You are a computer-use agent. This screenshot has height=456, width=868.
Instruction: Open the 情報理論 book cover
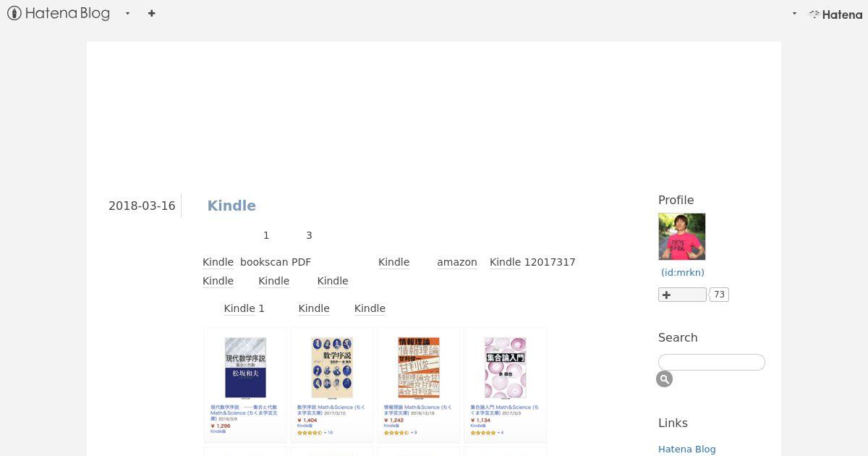click(x=419, y=368)
